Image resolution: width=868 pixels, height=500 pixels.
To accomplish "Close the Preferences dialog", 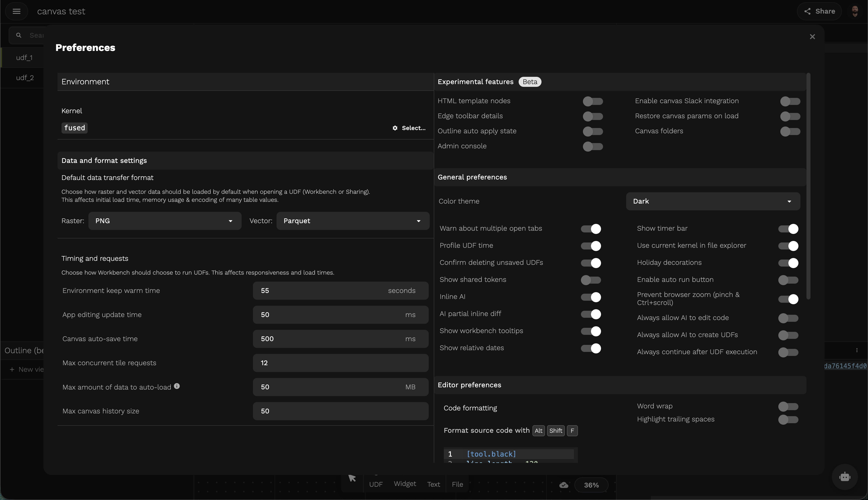I will [812, 37].
